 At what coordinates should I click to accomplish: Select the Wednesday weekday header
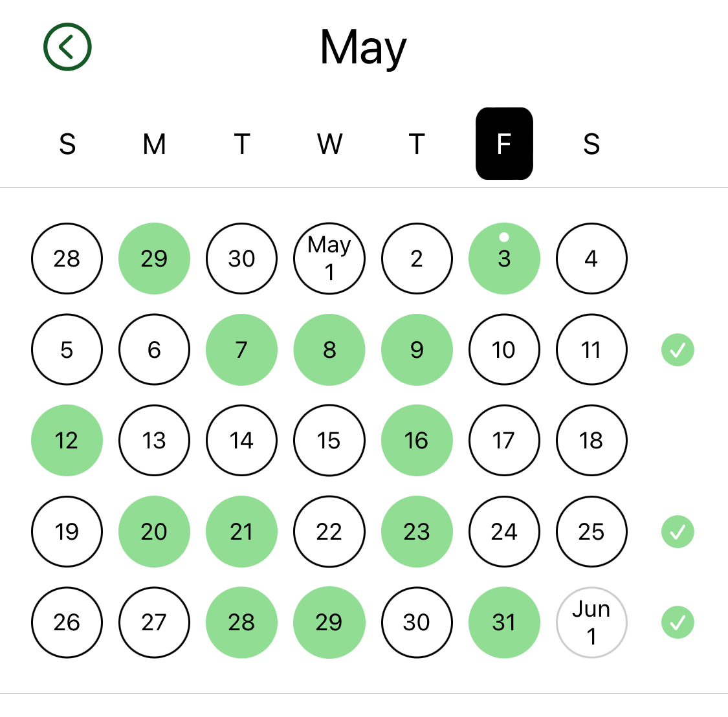tap(329, 144)
